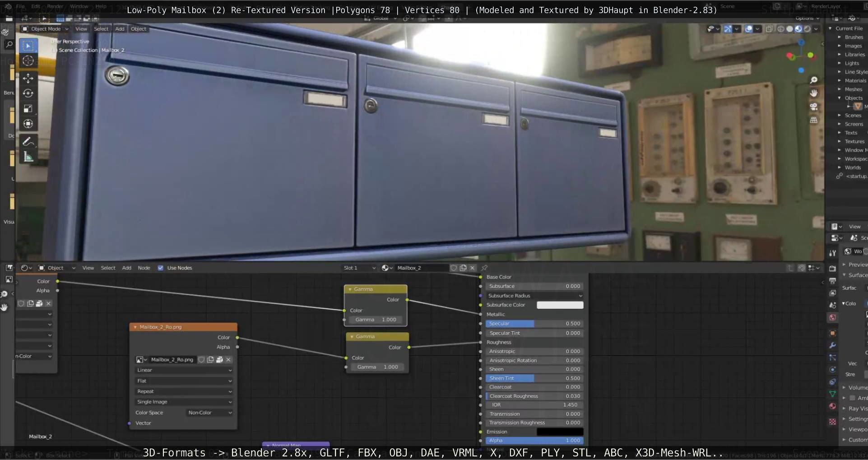Open the Non-Color color space dropdown
This screenshot has width=868, height=460.
(210, 413)
